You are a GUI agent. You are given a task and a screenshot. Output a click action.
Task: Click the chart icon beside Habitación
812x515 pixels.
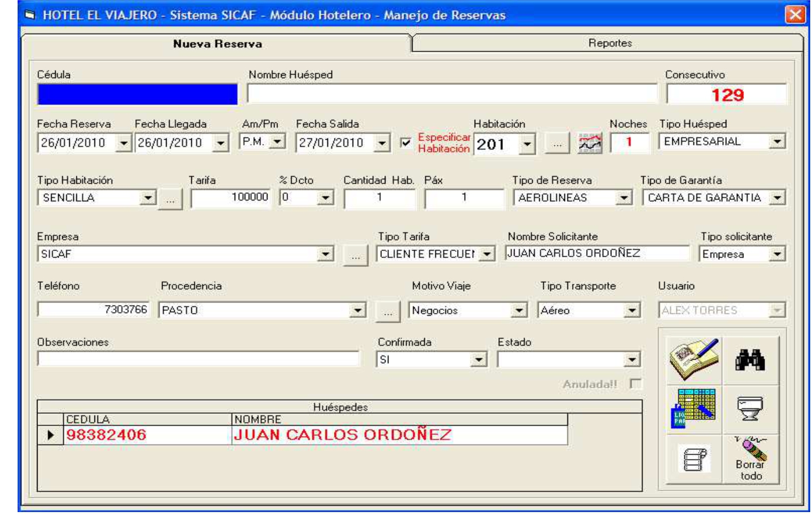[x=590, y=143]
